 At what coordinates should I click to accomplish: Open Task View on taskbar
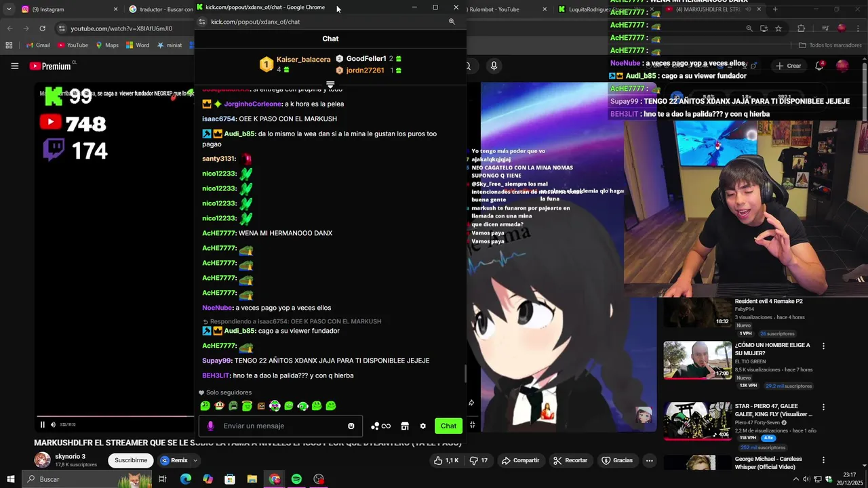click(163, 479)
